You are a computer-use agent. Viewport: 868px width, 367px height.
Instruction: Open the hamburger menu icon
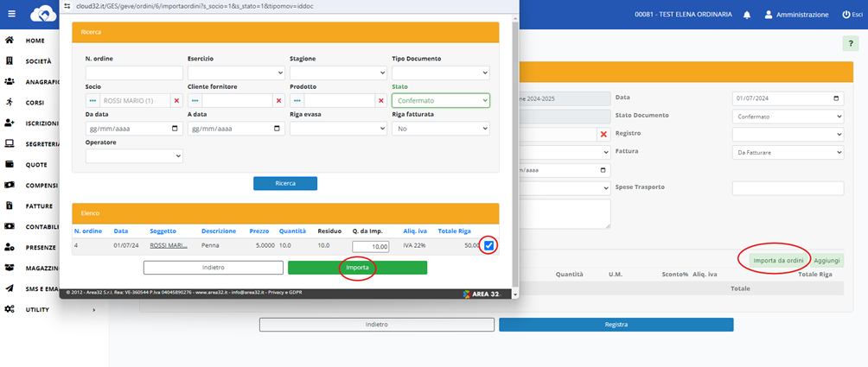point(10,15)
